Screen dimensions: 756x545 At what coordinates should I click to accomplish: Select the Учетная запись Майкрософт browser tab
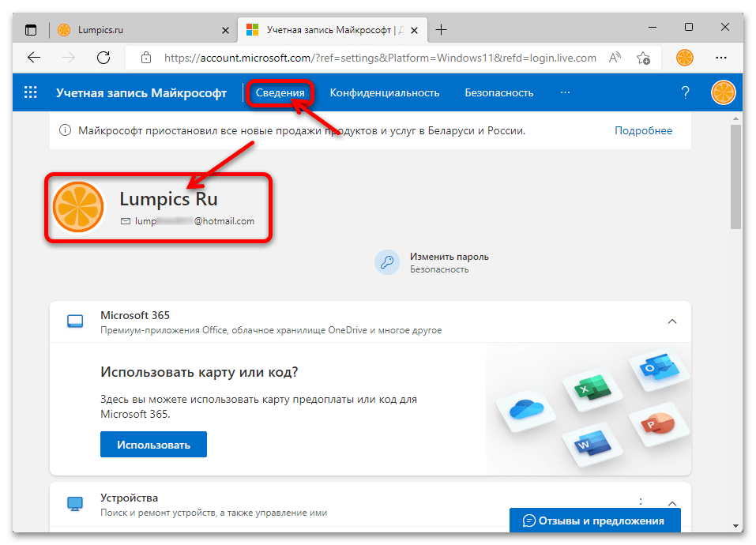coord(333,30)
